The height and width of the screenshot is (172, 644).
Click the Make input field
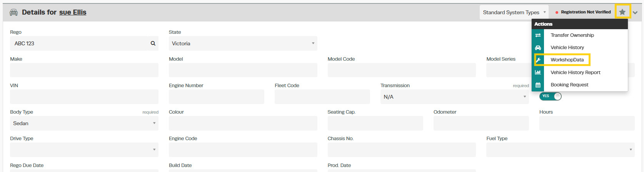pyautogui.click(x=84, y=70)
